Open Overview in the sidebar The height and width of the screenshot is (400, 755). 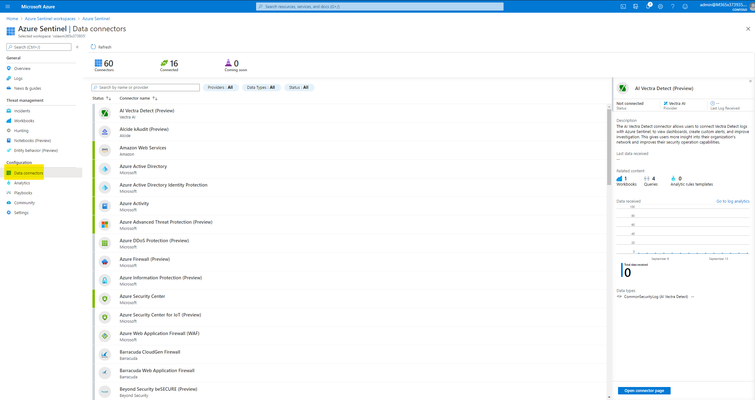(22, 68)
